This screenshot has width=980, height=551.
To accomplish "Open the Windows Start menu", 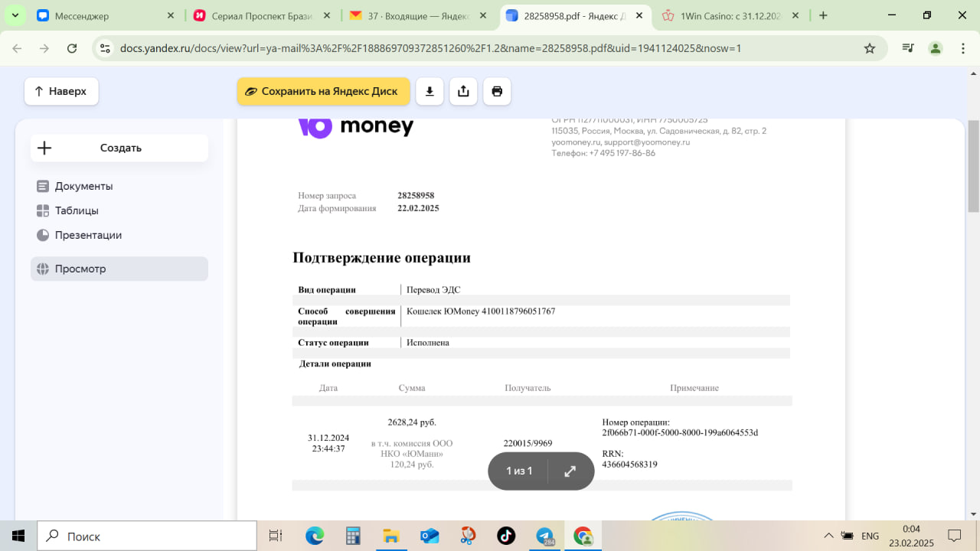I will [x=18, y=536].
